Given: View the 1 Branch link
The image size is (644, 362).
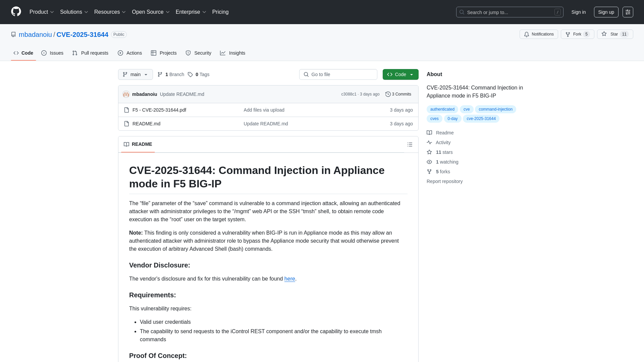Looking at the screenshot, I should (171, 74).
